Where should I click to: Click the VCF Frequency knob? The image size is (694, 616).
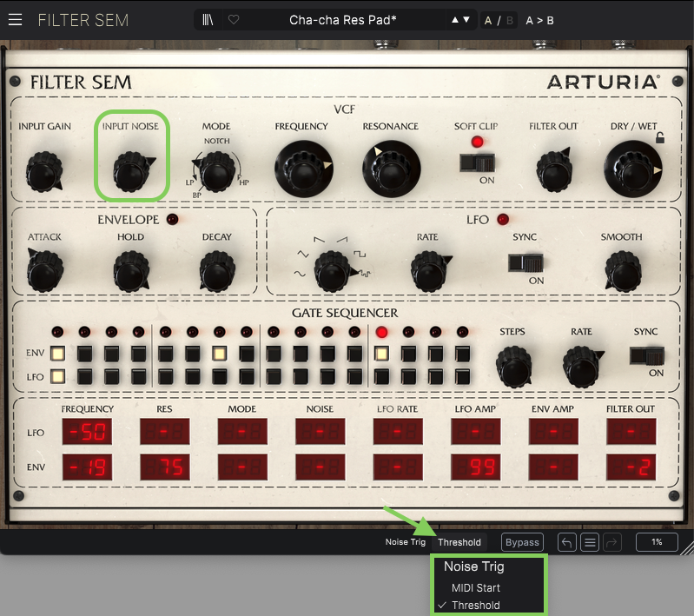tap(304, 169)
